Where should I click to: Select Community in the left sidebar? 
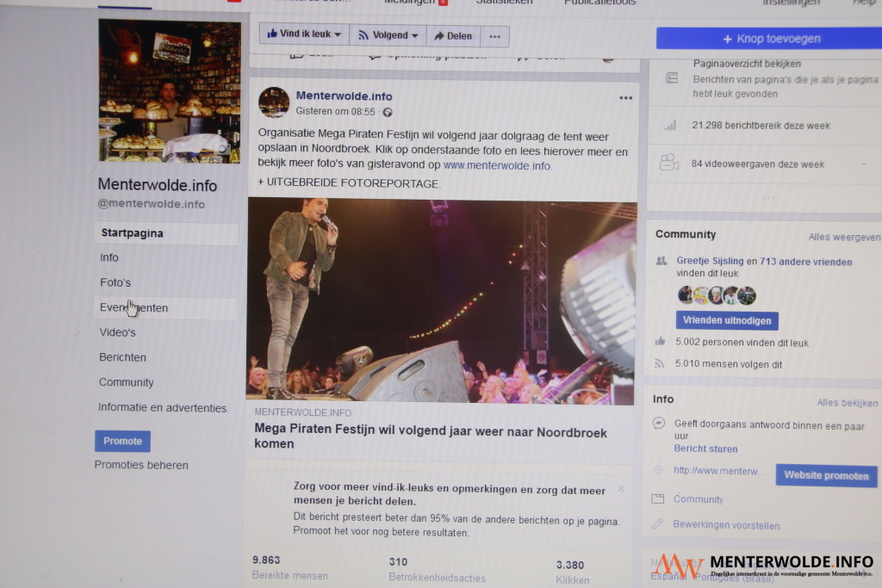tap(126, 382)
